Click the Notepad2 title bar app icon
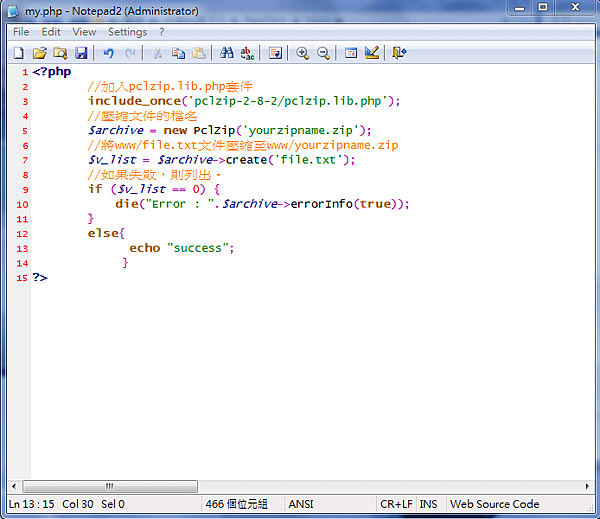Screen dimensions: 600x519 (x=13, y=11)
